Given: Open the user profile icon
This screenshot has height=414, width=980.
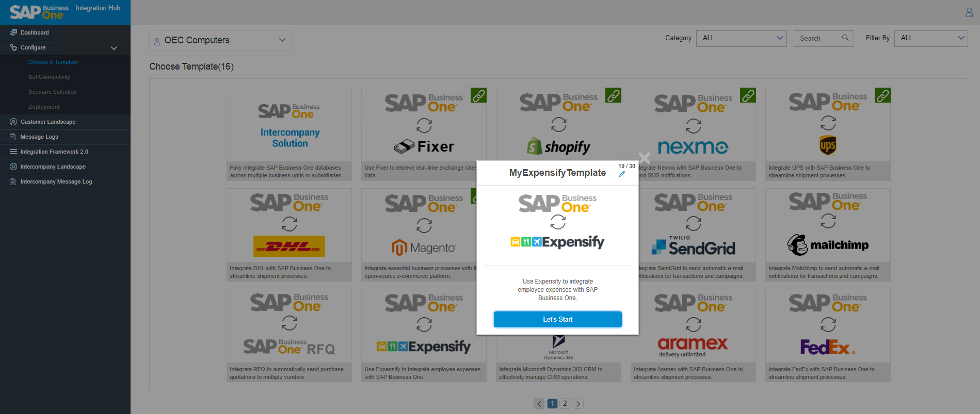Looking at the screenshot, I should tap(969, 12).
